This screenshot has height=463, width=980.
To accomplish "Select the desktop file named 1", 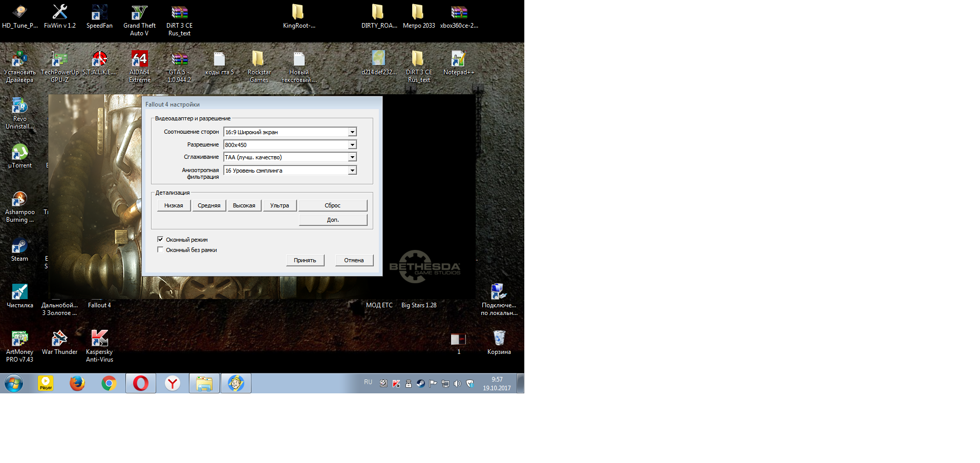I will click(459, 343).
